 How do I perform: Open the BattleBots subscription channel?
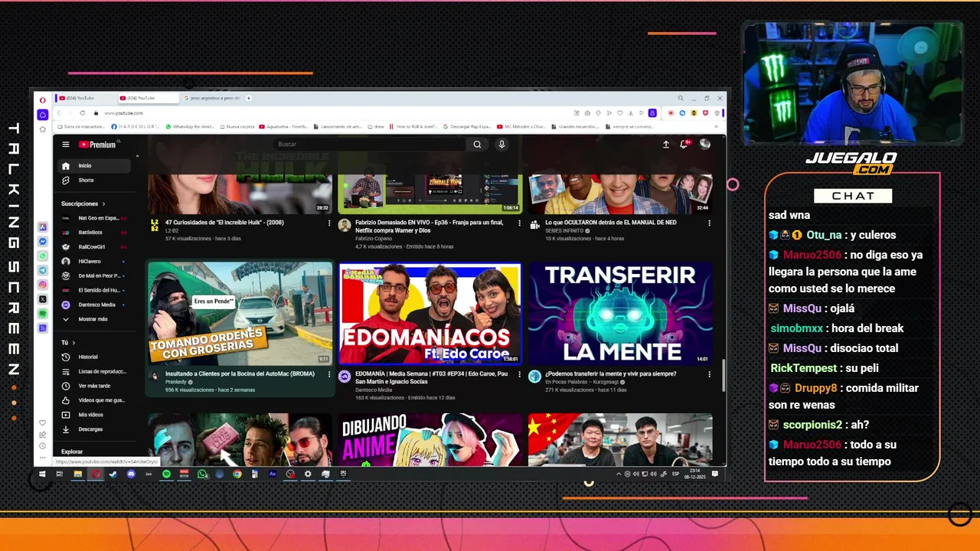coord(95,233)
